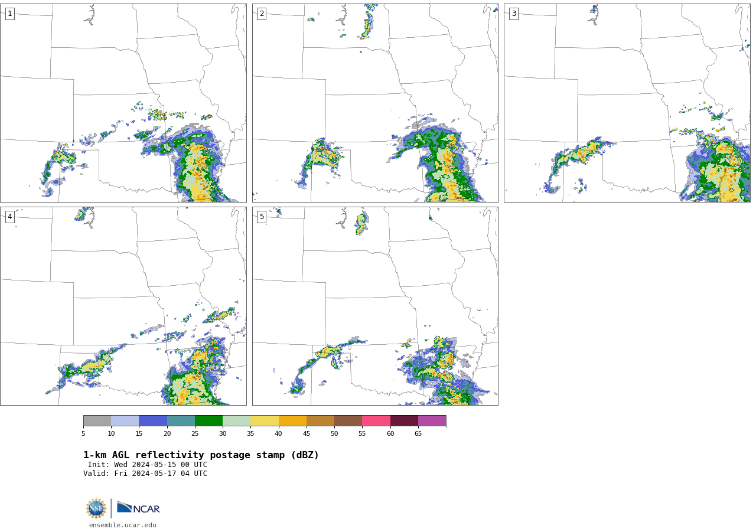
Task: Open ensemble member 1 reflectivity map
Action: pos(123,103)
